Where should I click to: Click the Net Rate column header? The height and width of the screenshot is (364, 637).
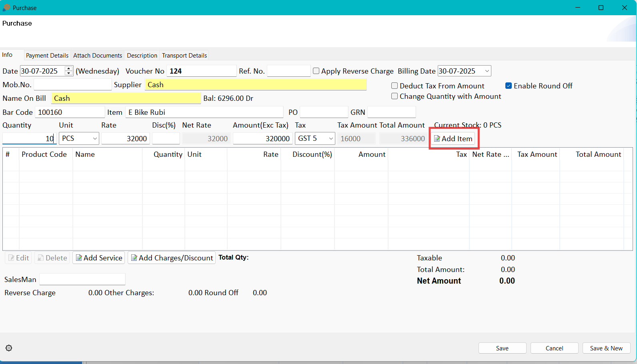491,154
